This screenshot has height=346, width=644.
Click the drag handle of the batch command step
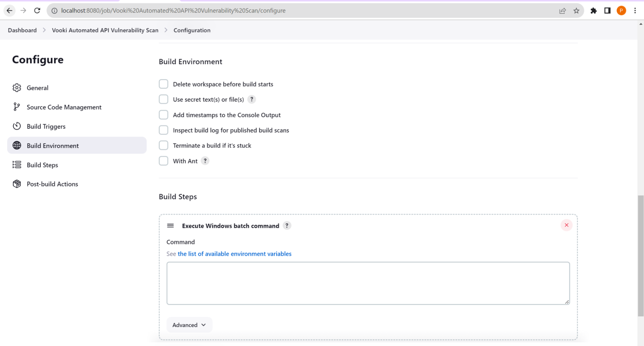(x=170, y=226)
